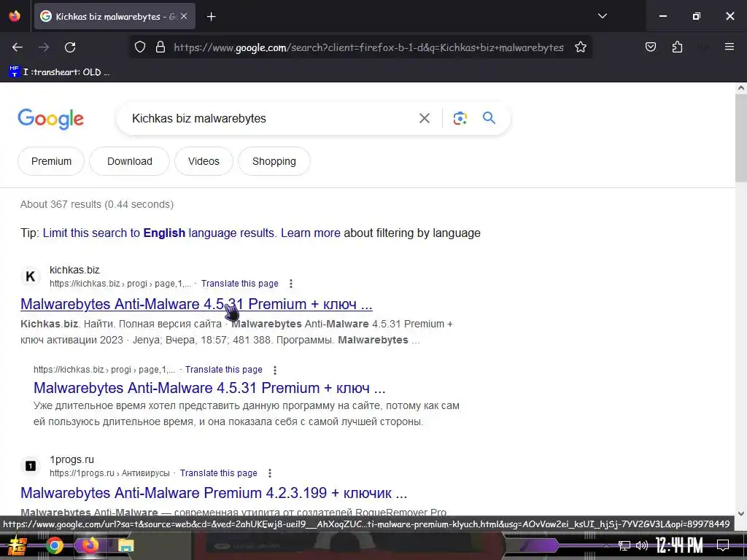Open File Explorer from the taskbar
The image size is (747, 560).
coord(125,545)
